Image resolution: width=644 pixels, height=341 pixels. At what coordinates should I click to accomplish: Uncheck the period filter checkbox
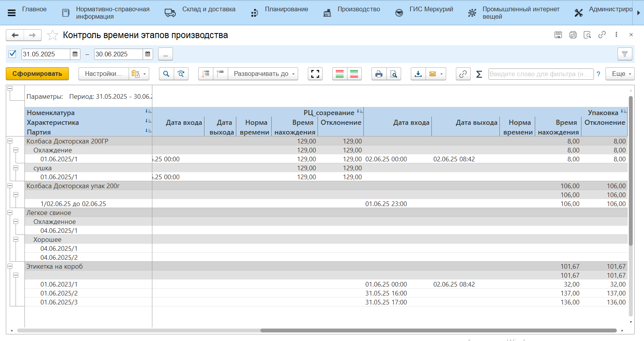(x=12, y=54)
